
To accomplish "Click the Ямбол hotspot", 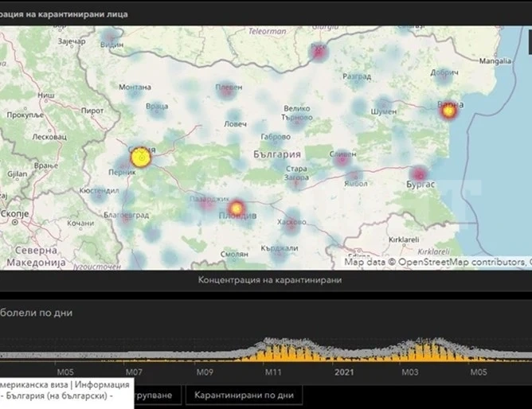I will pyautogui.click(x=354, y=176).
